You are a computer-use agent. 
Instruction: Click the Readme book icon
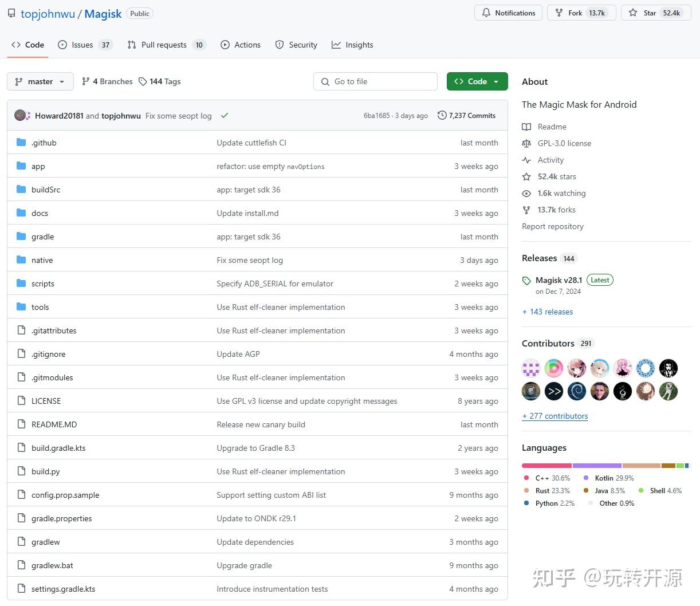click(526, 127)
